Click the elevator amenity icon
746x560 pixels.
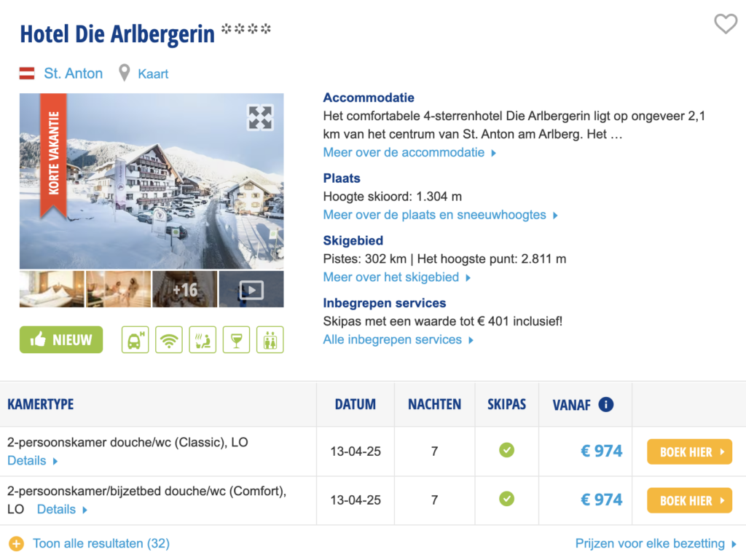point(270,339)
